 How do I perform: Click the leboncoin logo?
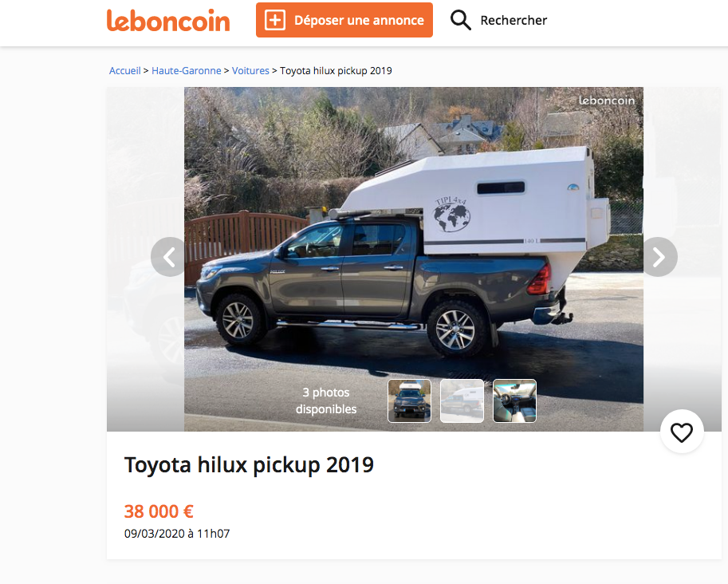pos(168,21)
